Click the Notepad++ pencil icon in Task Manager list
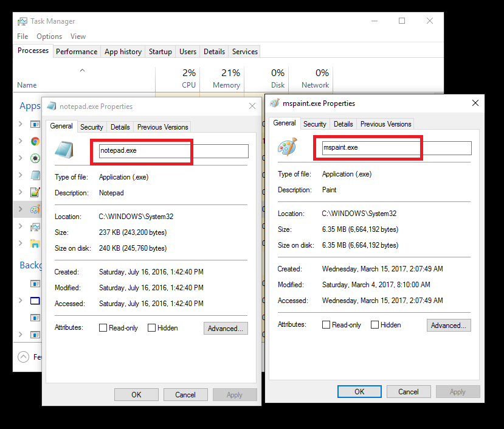 click(x=35, y=192)
